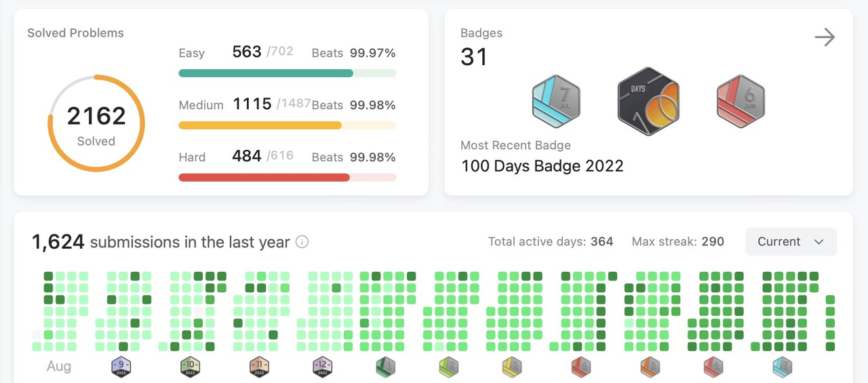This screenshot has width=868, height=383.
Task: Open the badges list arrow
Action: 825,37
